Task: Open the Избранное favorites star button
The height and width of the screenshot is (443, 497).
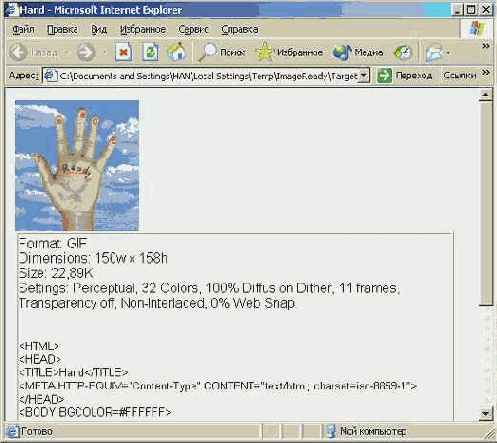Action: (x=289, y=52)
